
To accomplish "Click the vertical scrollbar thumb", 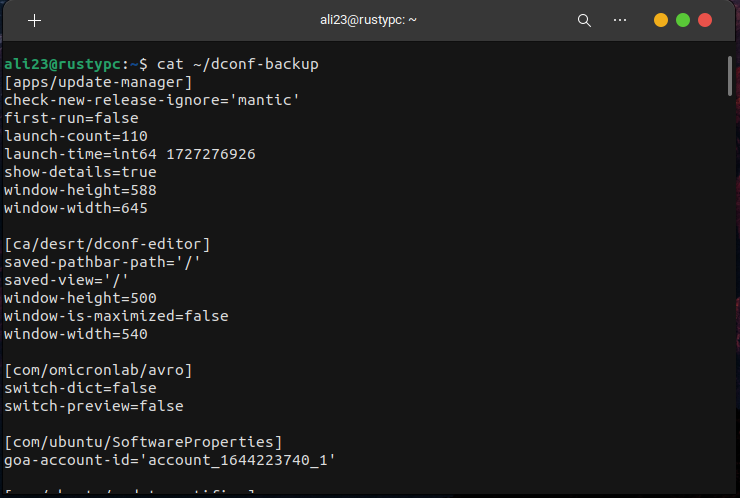I will [x=731, y=76].
